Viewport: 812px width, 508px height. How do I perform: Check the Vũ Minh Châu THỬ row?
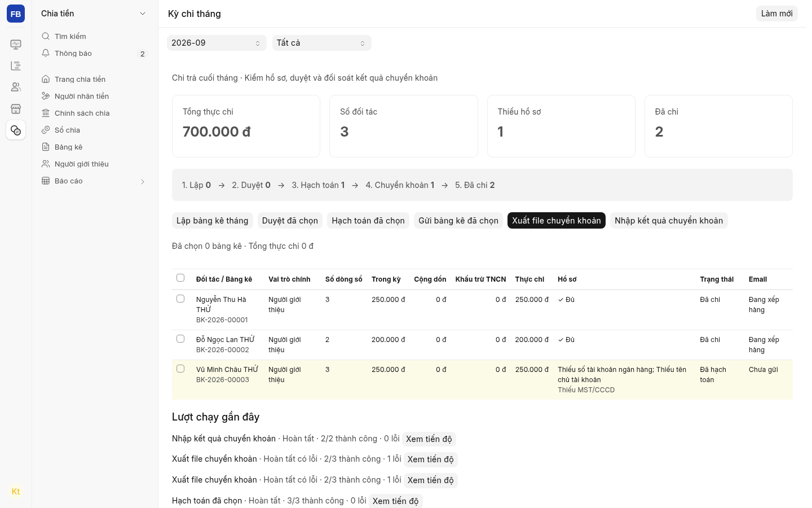pyautogui.click(x=180, y=369)
